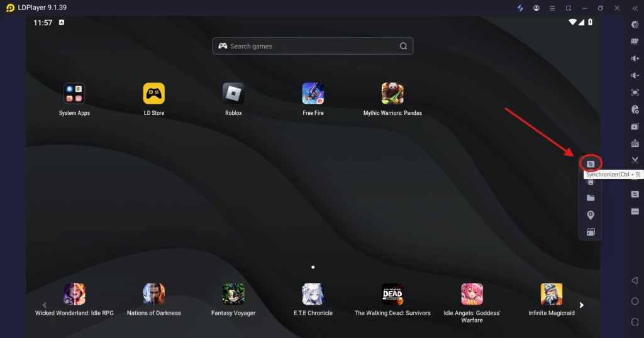Open the Roblox app
Image resolution: width=644 pixels, height=338 pixels.
pos(233,94)
